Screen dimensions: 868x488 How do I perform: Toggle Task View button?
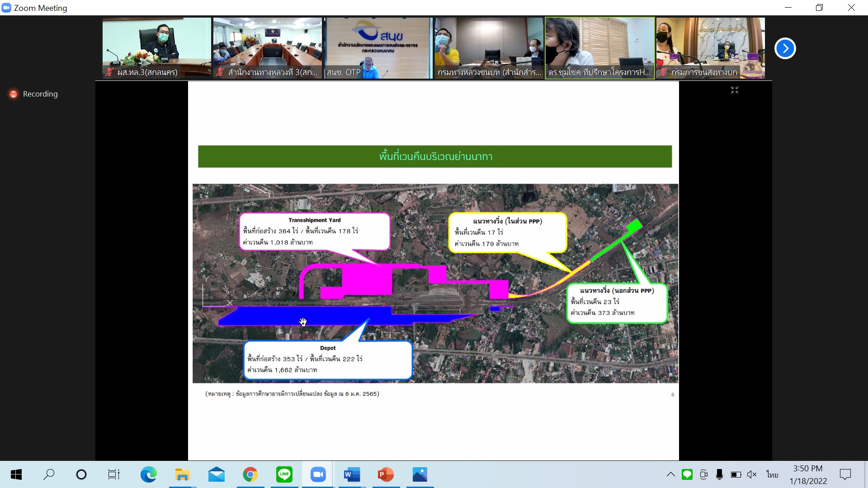click(113, 474)
